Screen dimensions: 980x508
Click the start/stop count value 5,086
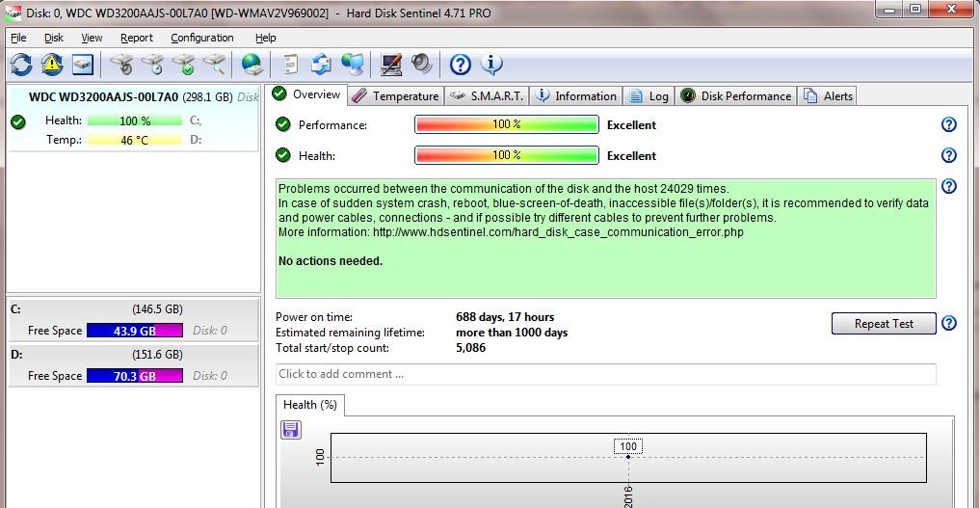470,348
